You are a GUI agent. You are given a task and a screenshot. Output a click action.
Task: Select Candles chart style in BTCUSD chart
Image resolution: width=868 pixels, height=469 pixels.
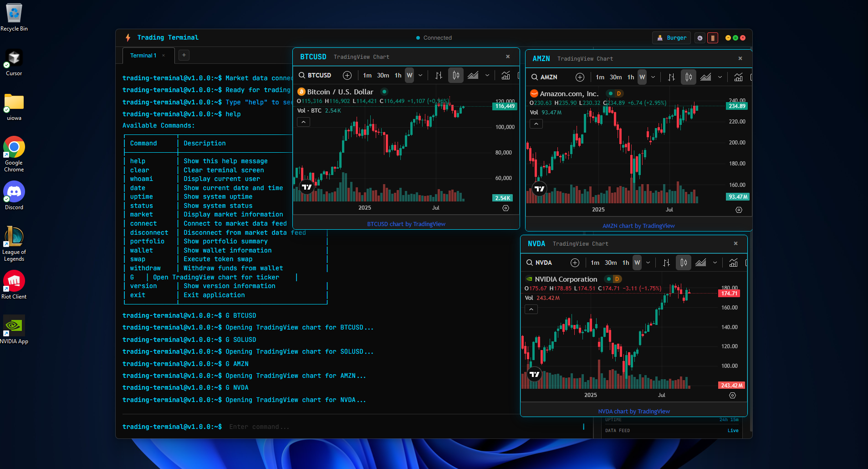click(x=456, y=76)
